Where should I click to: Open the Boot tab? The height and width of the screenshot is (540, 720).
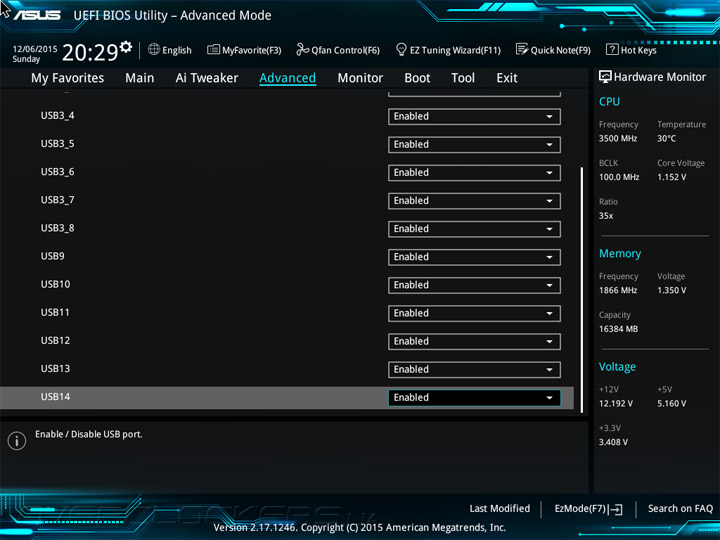pyautogui.click(x=417, y=78)
